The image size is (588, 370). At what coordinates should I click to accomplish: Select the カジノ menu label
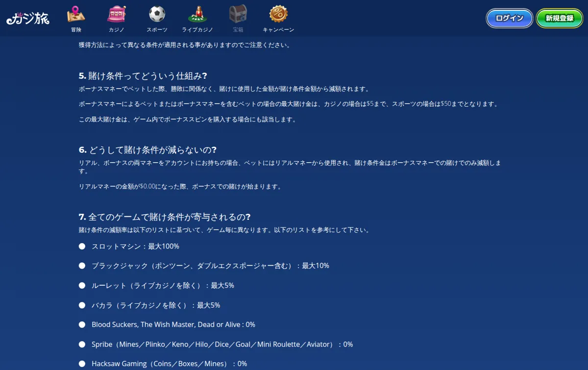click(x=117, y=30)
